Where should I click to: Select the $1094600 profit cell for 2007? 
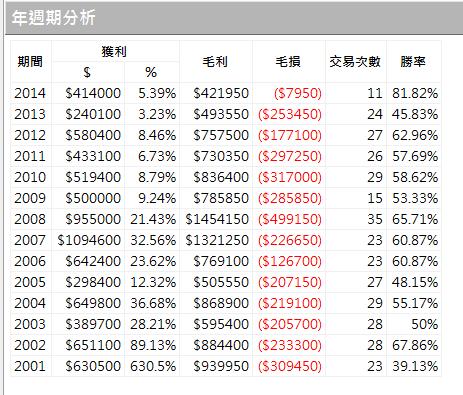[x=89, y=240]
